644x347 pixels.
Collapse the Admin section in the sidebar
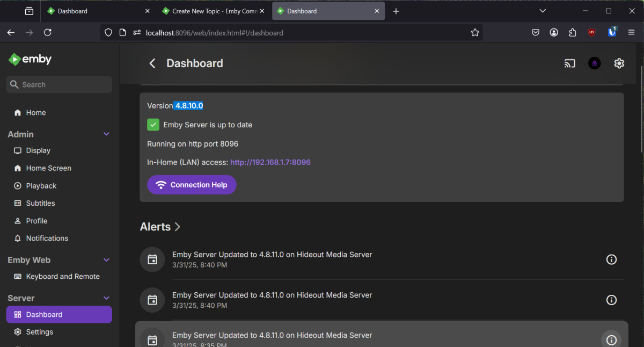pyautogui.click(x=106, y=134)
